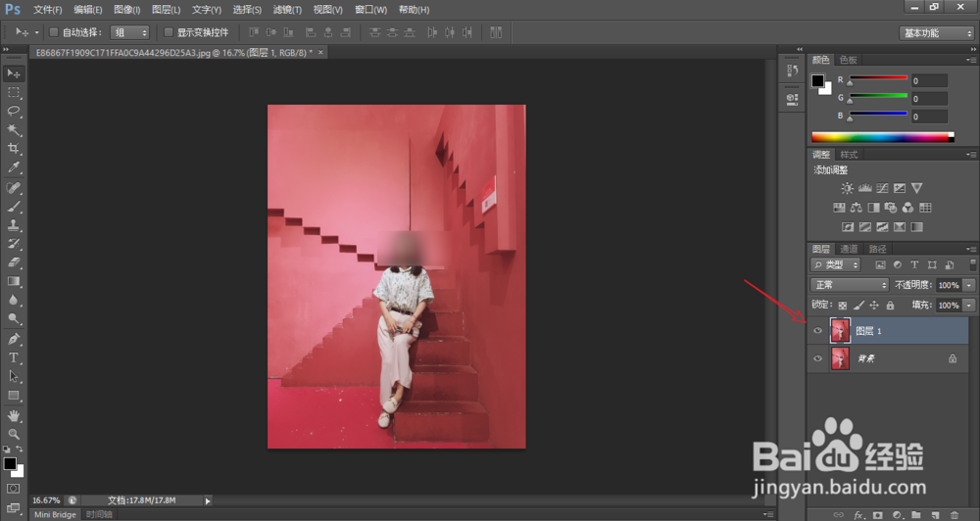Open the 类型 layer filter dropdown

point(836,264)
